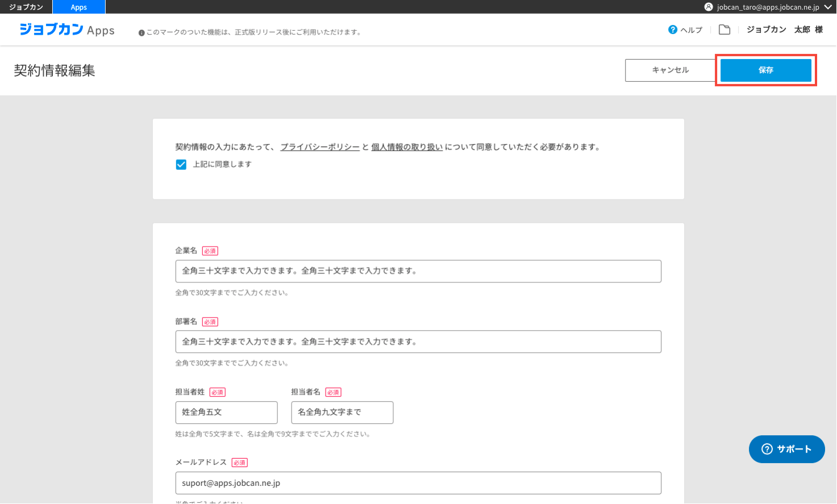
Task: Click into the 部署名 text field
Action: tap(418, 341)
